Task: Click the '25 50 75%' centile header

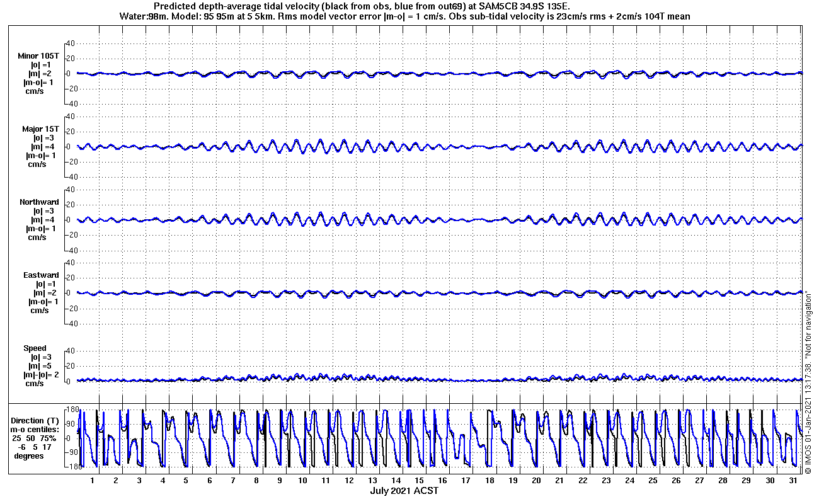Action: 35,438
